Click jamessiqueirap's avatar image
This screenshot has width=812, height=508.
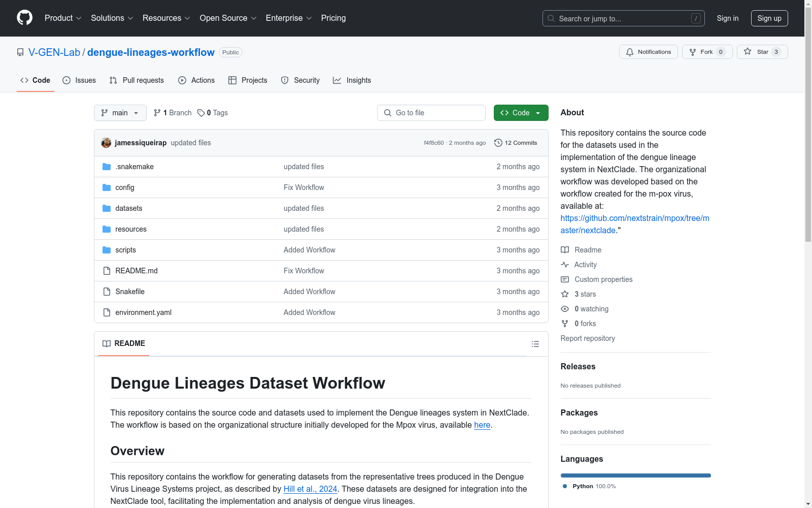(106, 143)
